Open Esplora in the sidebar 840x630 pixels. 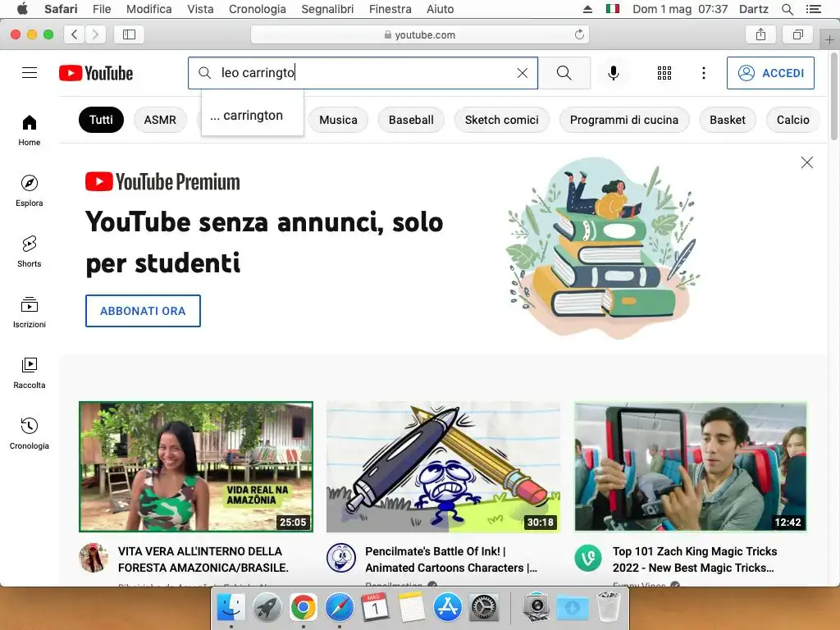[x=30, y=190]
